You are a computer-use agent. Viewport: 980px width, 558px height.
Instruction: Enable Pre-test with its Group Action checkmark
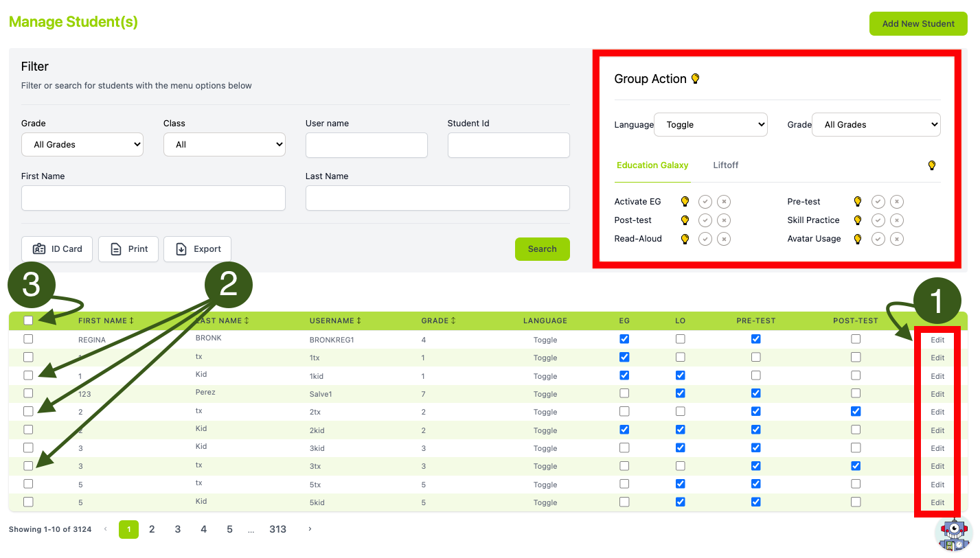coord(878,202)
